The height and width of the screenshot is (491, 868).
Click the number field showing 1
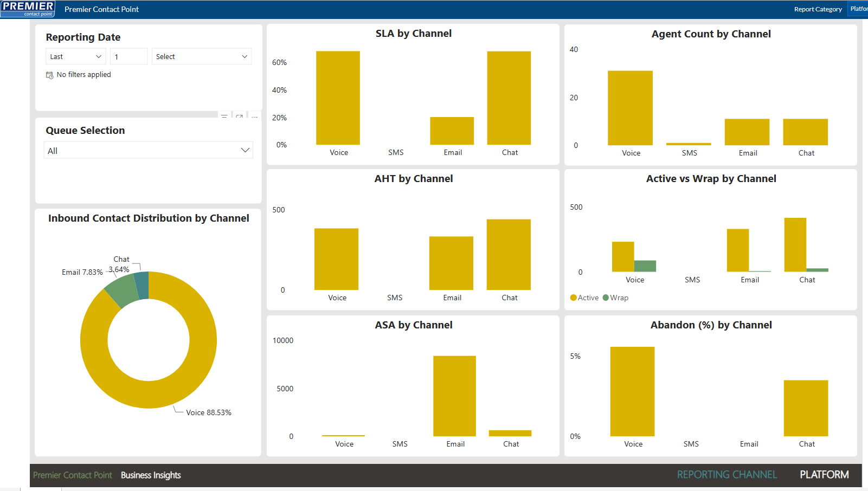[x=129, y=56]
